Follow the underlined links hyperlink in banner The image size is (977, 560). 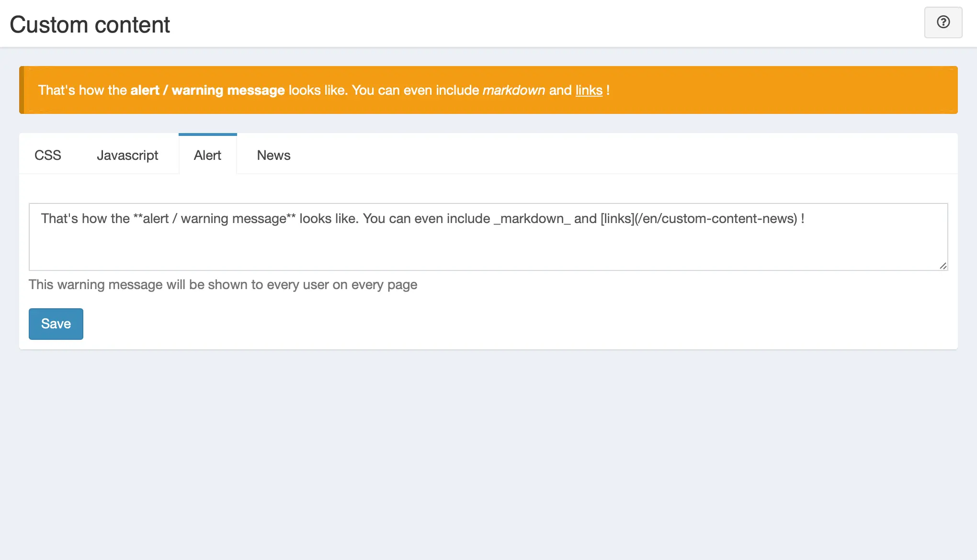pos(589,90)
